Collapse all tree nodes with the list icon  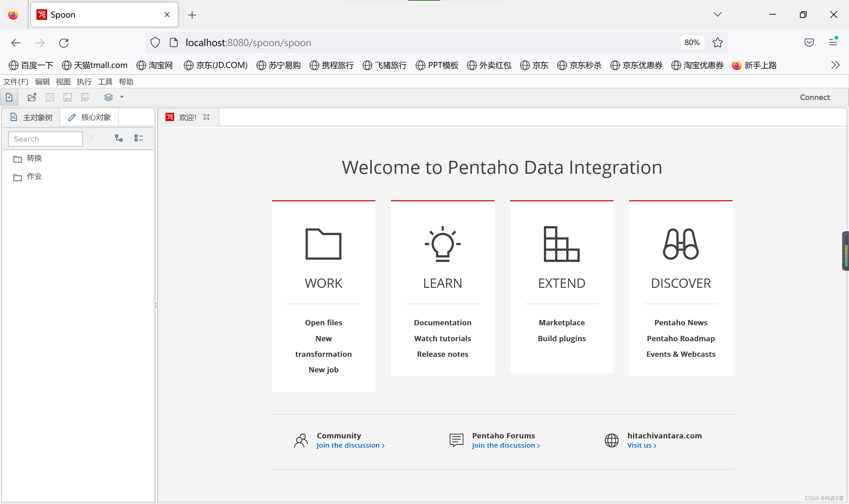tap(139, 138)
